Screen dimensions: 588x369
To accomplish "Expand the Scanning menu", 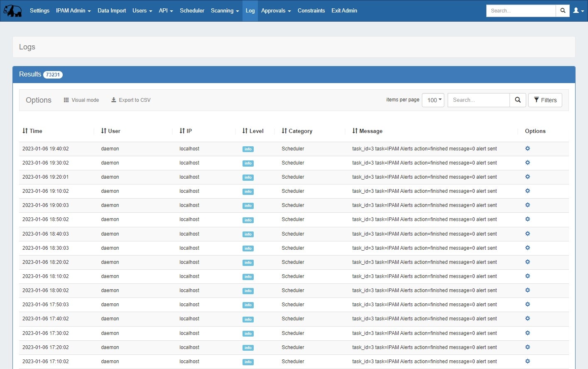I will (x=225, y=11).
